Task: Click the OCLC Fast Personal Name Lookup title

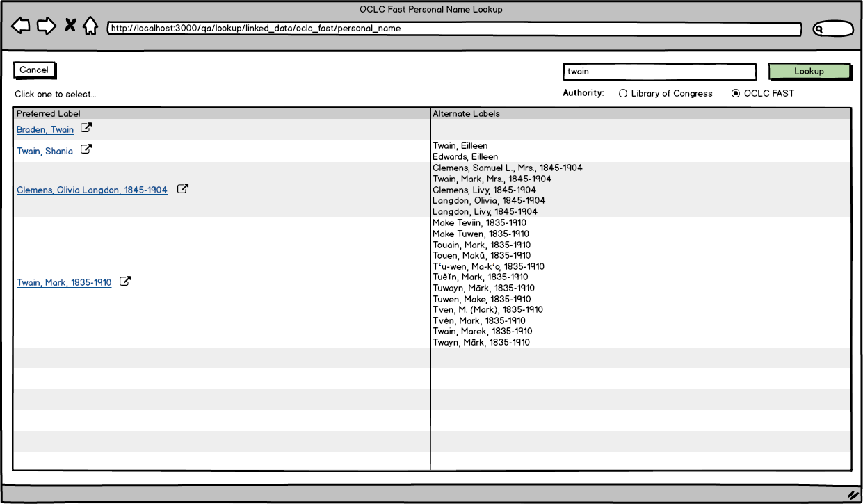Action: coord(431,10)
